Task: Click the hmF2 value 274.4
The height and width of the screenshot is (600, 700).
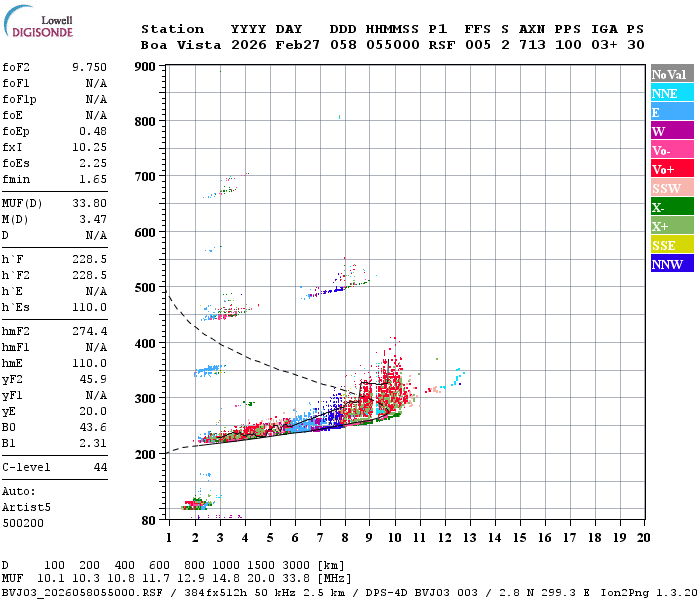Action: [x=90, y=331]
